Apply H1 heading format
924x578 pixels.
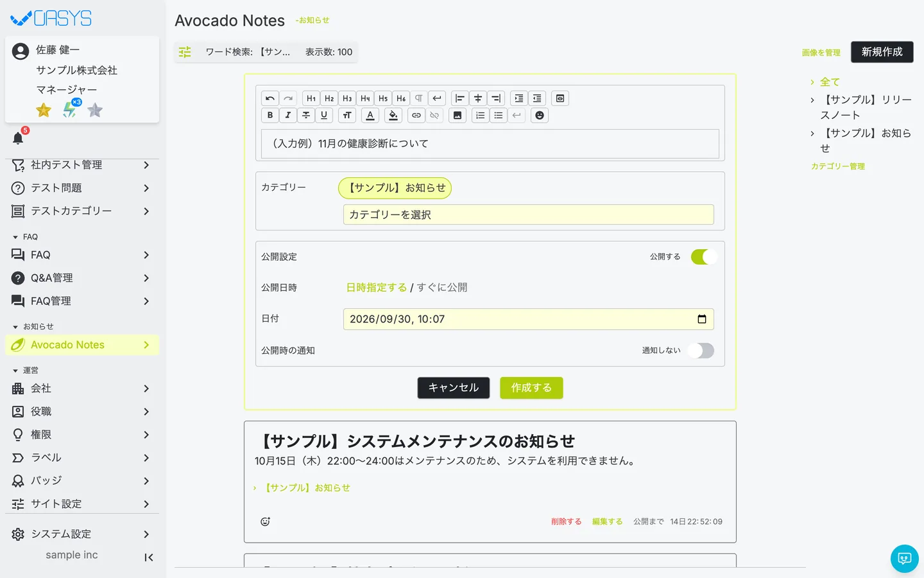311,98
